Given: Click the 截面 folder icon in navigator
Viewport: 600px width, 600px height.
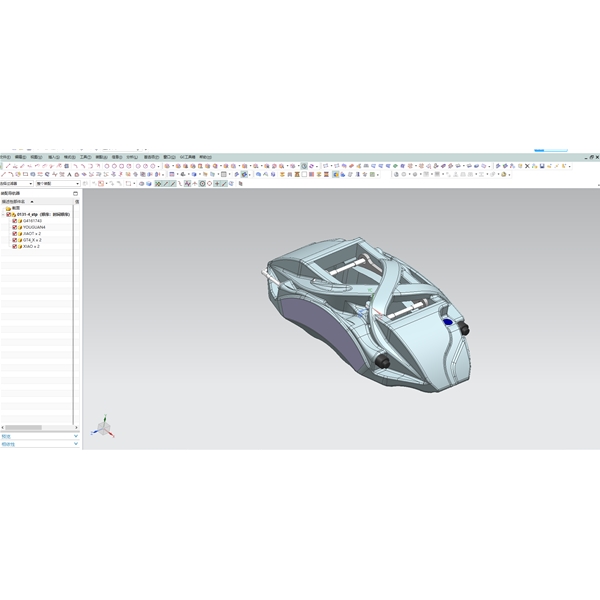Looking at the screenshot, I should click(9, 208).
